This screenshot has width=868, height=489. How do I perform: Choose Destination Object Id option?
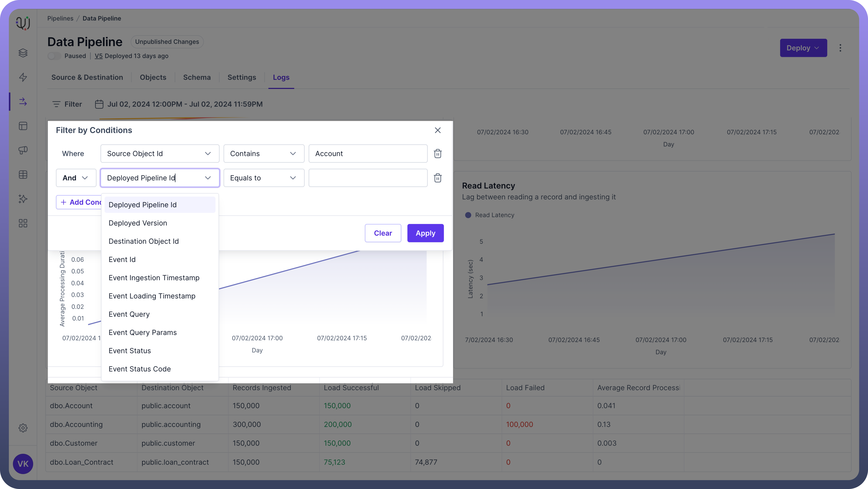144,241
